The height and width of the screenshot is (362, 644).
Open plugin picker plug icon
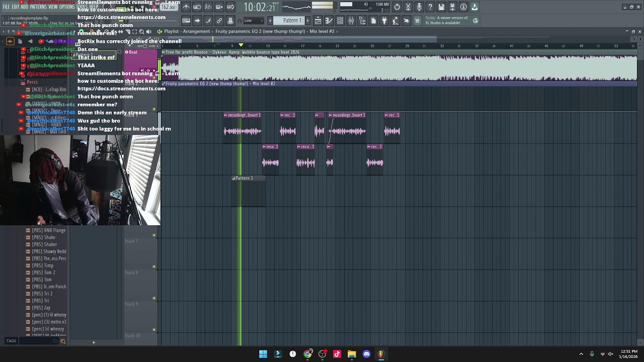[384, 21]
